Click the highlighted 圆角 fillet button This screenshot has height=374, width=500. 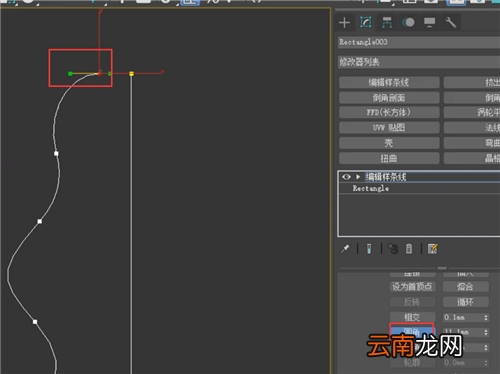pos(412,332)
